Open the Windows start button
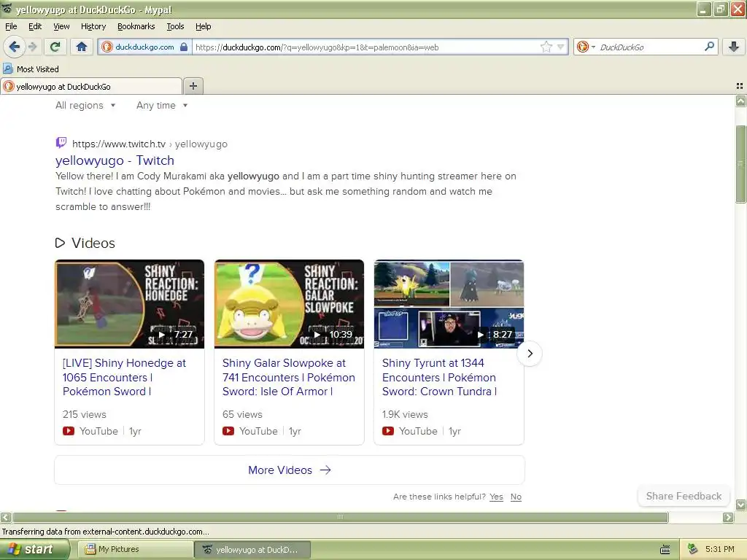 34,550
